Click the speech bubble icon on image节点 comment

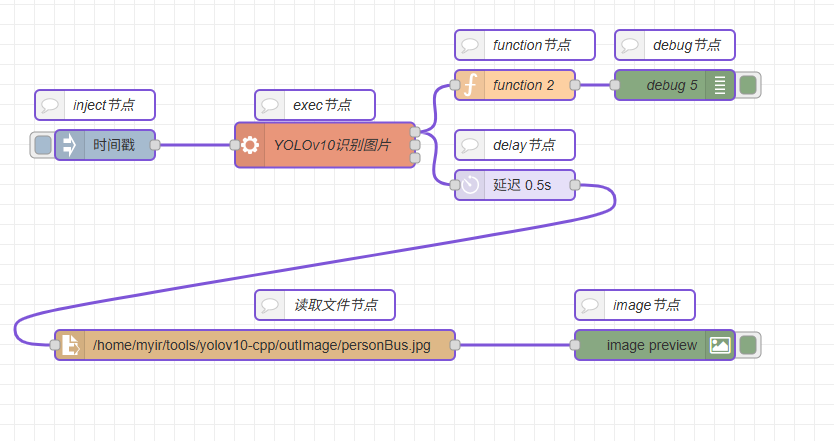pyautogui.click(x=589, y=305)
